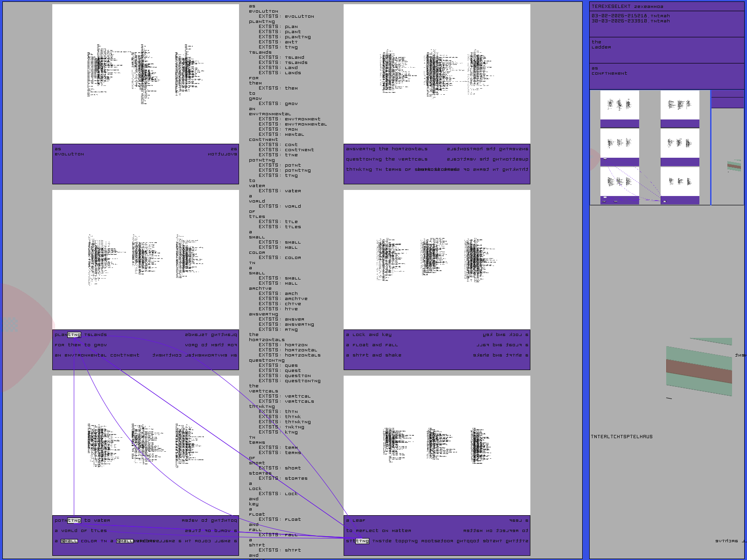Click the highlighted 'ting' in 'planting islands'
The height and width of the screenshot is (560, 747).
coord(74,335)
